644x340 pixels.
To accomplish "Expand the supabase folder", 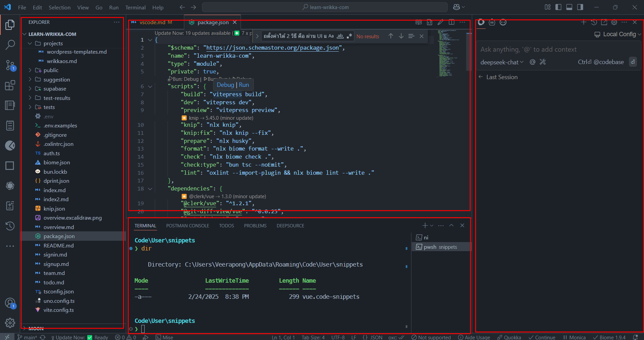I will pyautogui.click(x=30, y=89).
